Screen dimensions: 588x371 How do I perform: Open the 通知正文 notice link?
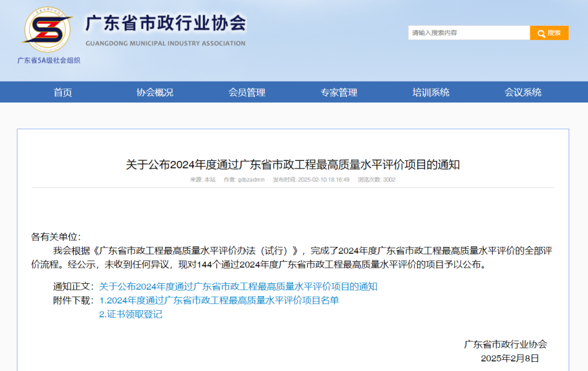pyautogui.click(x=238, y=286)
